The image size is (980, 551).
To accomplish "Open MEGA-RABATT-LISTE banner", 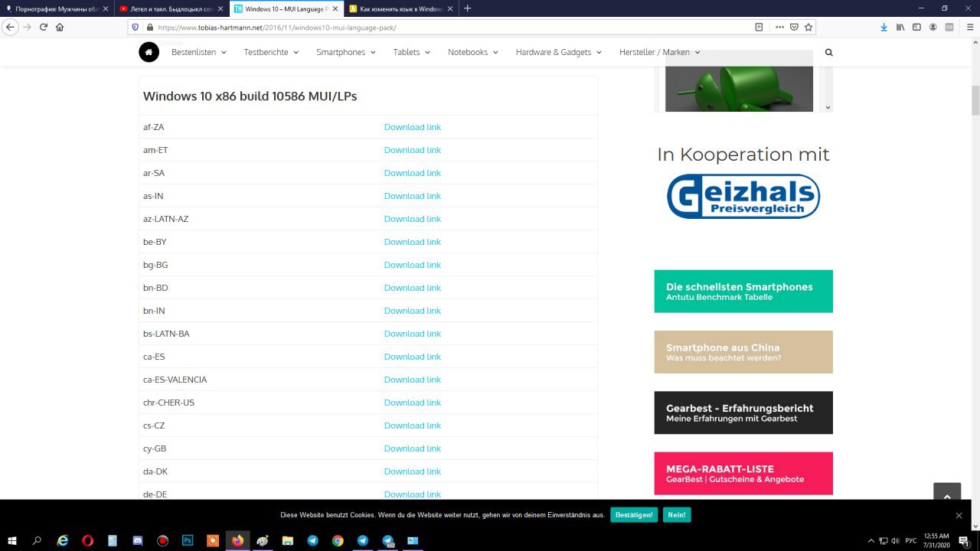I will coord(743,473).
